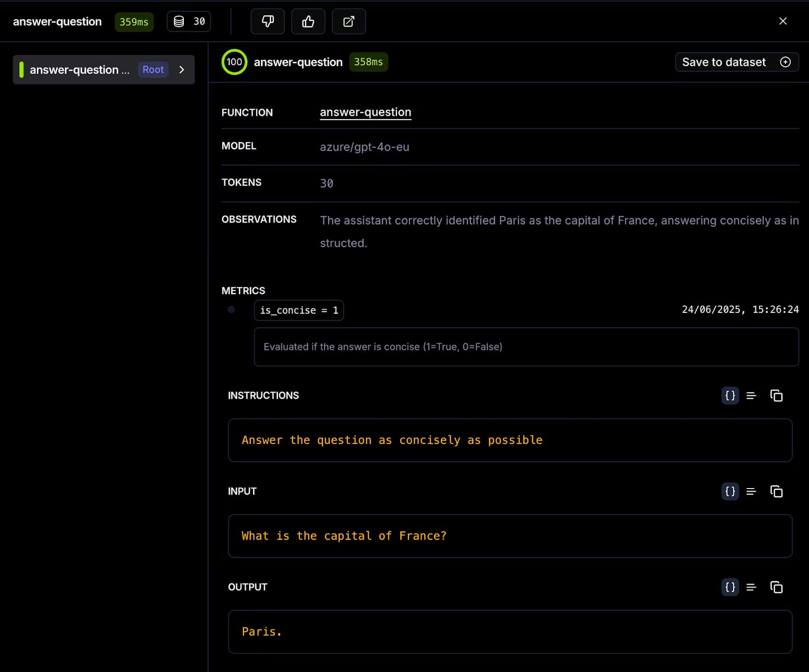Screen dimensions: 809x672
Task: Switch Instructions to plain text view
Action: [x=751, y=395]
